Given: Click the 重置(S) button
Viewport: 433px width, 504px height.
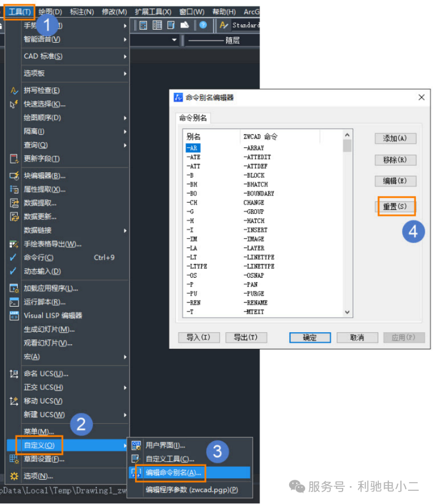Looking at the screenshot, I should (x=396, y=206).
